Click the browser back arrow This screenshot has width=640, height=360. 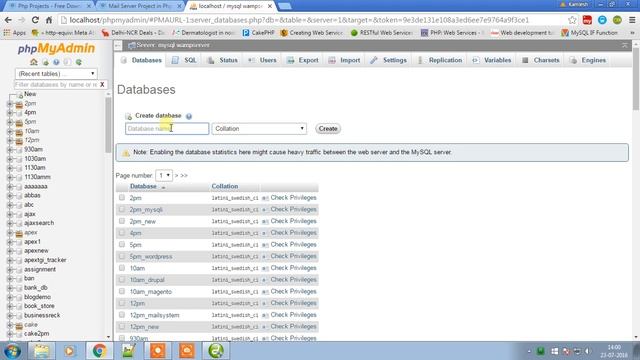click(x=8, y=20)
